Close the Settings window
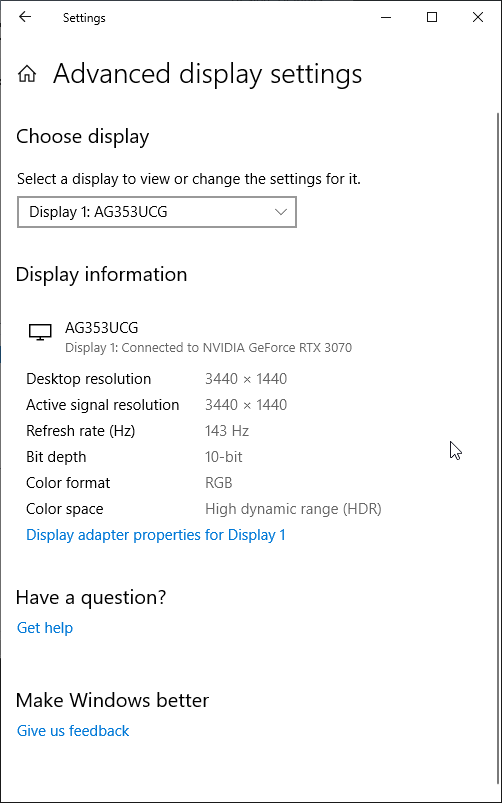 477,17
